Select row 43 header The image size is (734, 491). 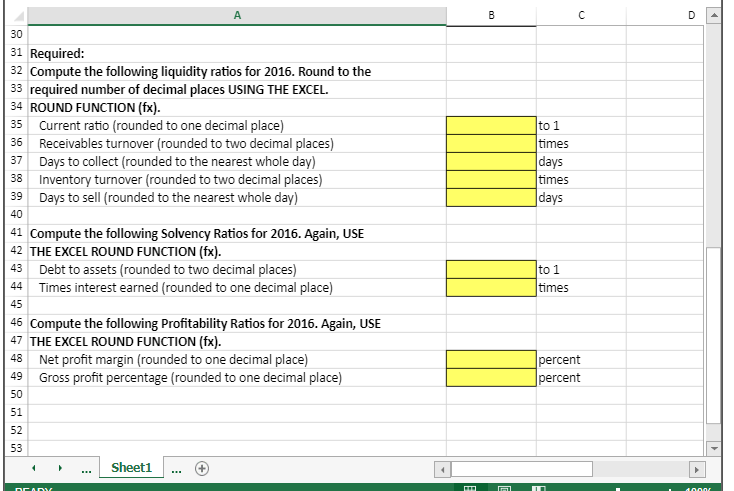pyautogui.click(x=16, y=269)
